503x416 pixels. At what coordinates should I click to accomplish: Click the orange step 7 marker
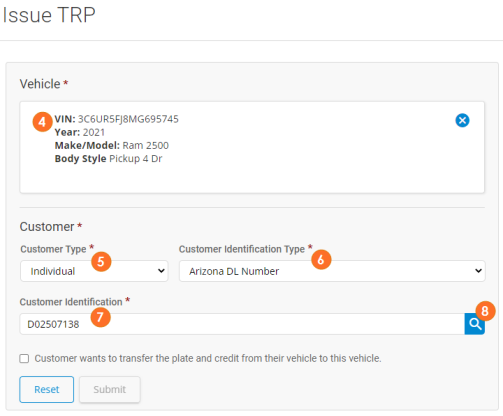pos(100,317)
